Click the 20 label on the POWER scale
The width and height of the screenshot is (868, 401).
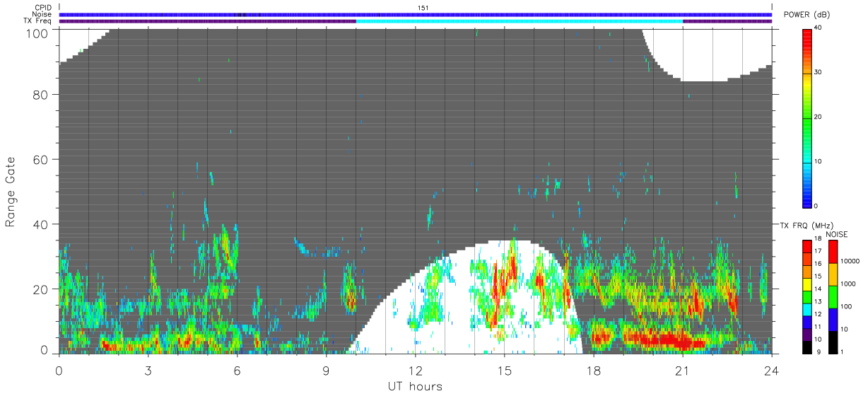[819, 117]
